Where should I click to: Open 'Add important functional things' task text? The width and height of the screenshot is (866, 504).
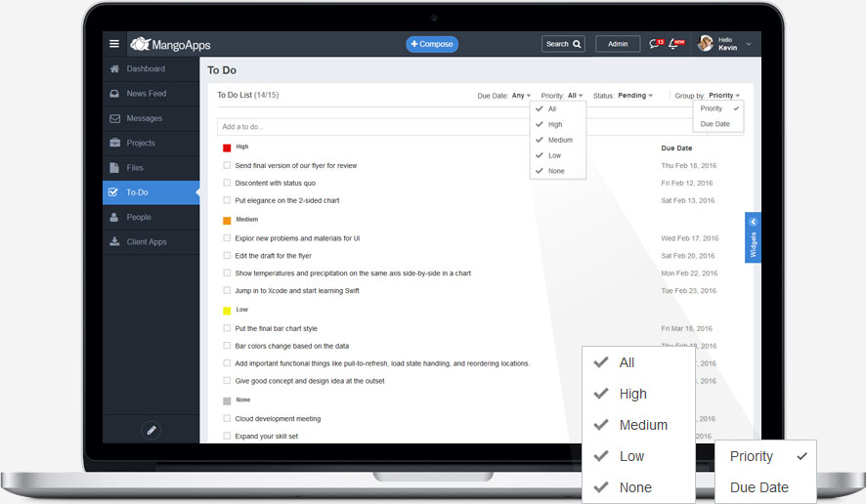[x=382, y=363]
